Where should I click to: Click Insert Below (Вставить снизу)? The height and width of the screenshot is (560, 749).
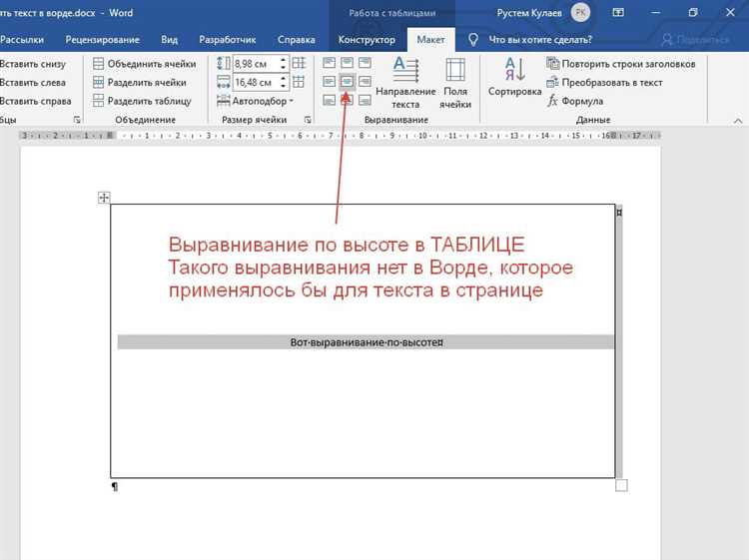tap(33, 64)
